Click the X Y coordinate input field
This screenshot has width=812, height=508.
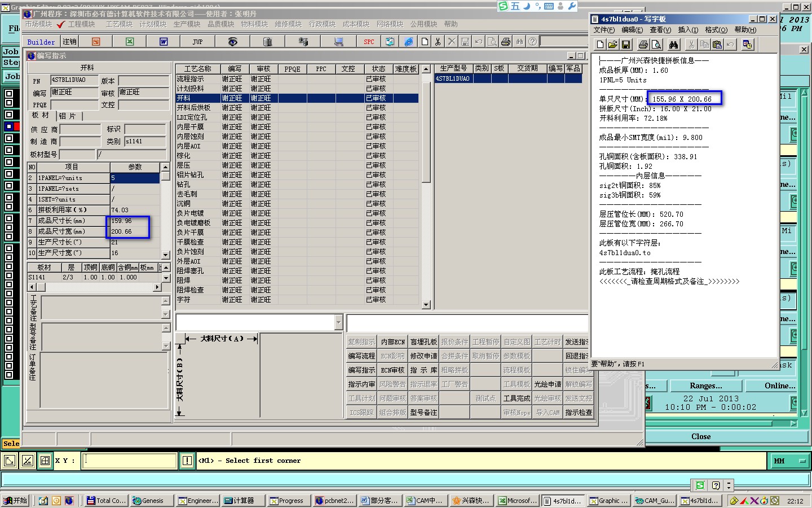130,461
